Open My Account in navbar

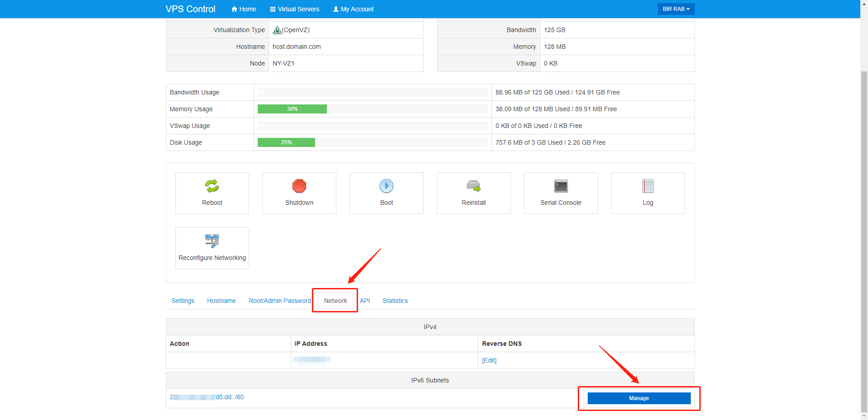tap(354, 9)
